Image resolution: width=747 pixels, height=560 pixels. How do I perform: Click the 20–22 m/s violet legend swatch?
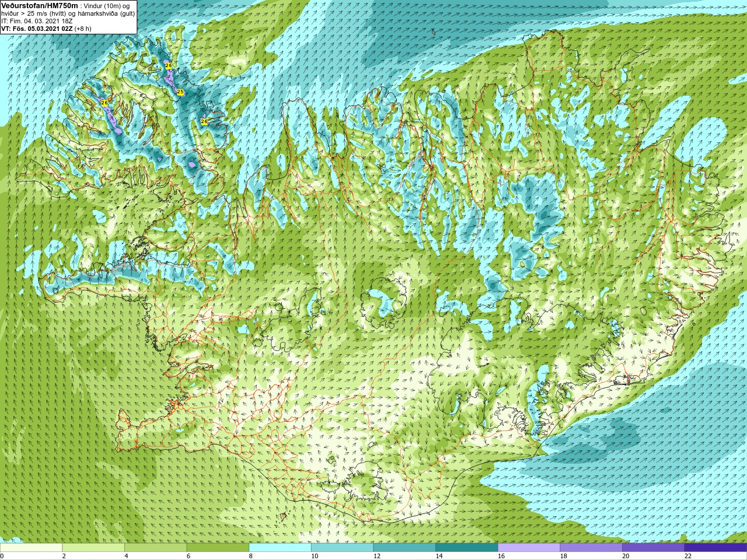tap(653, 548)
